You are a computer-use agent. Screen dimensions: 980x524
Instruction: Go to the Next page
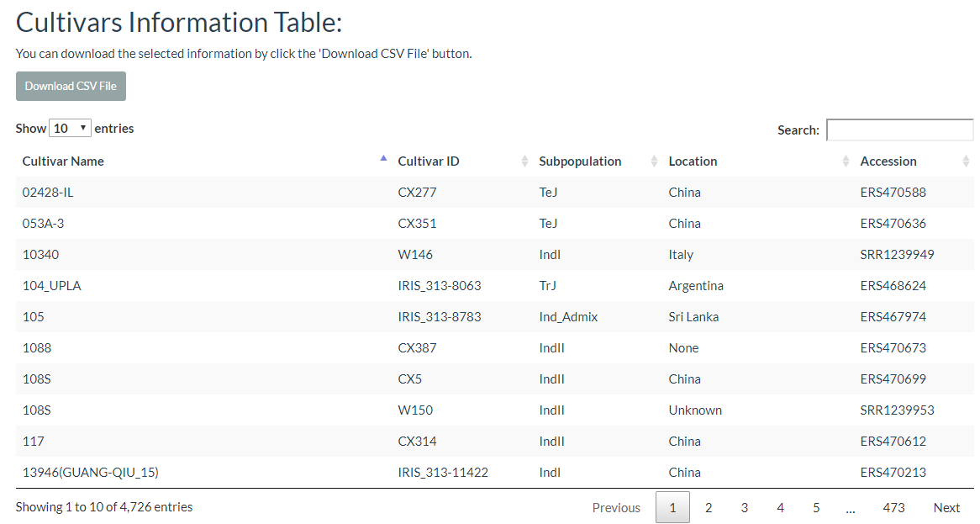[946, 508]
